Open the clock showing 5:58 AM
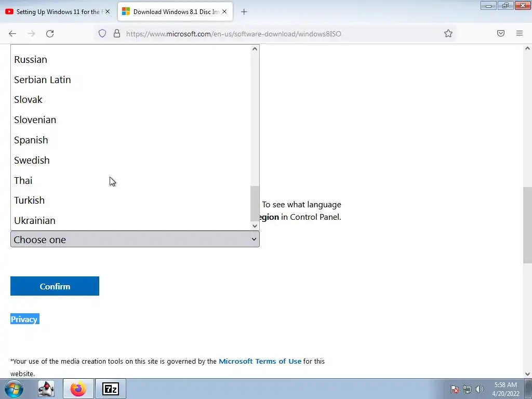This screenshot has width=532, height=399. click(x=506, y=389)
